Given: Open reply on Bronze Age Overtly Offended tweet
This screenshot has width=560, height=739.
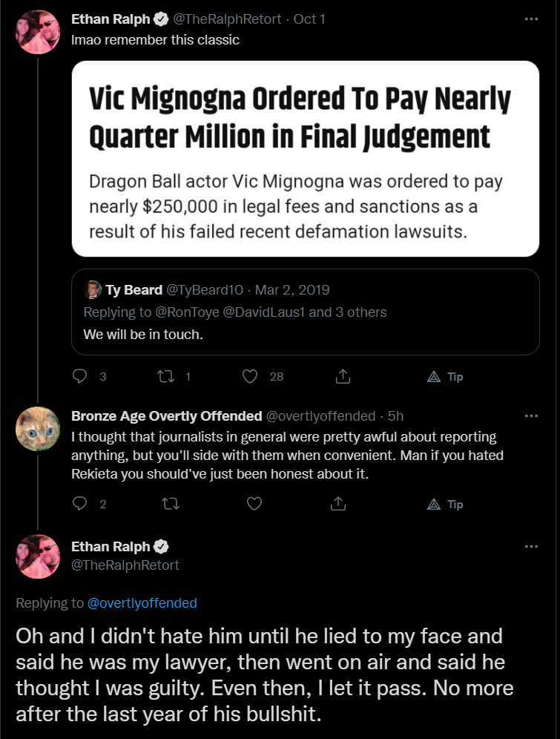Looking at the screenshot, I should (x=79, y=504).
